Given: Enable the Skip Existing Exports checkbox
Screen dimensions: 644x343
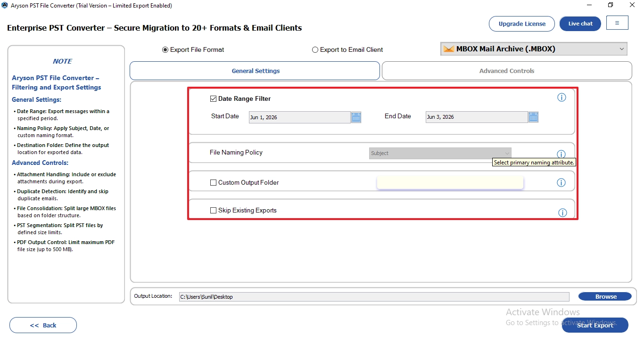Looking at the screenshot, I should (213, 211).
